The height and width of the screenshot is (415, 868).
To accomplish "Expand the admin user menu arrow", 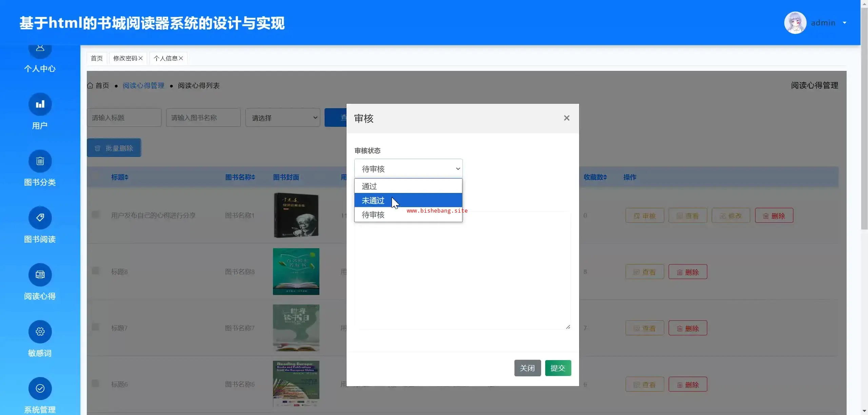I will click(845, 23).
